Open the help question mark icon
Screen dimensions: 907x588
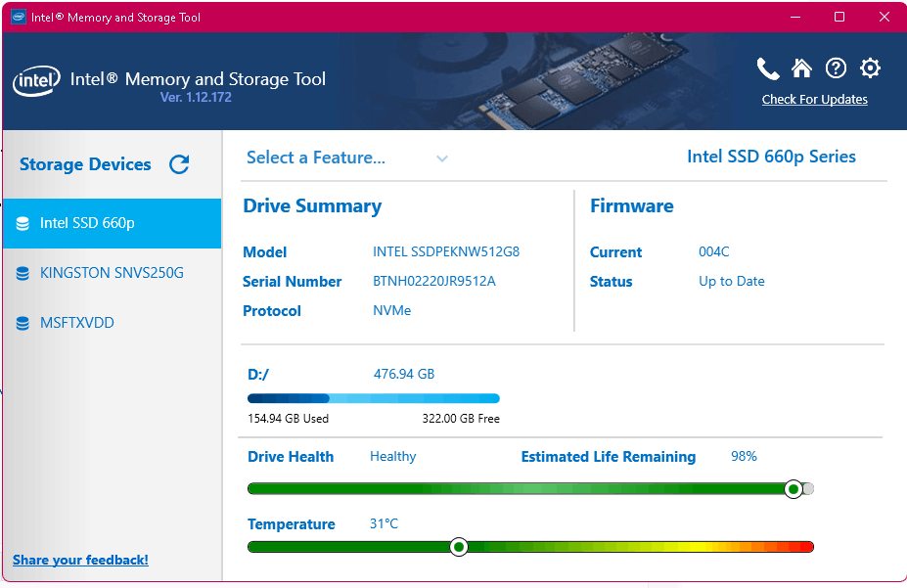(836, 68)
